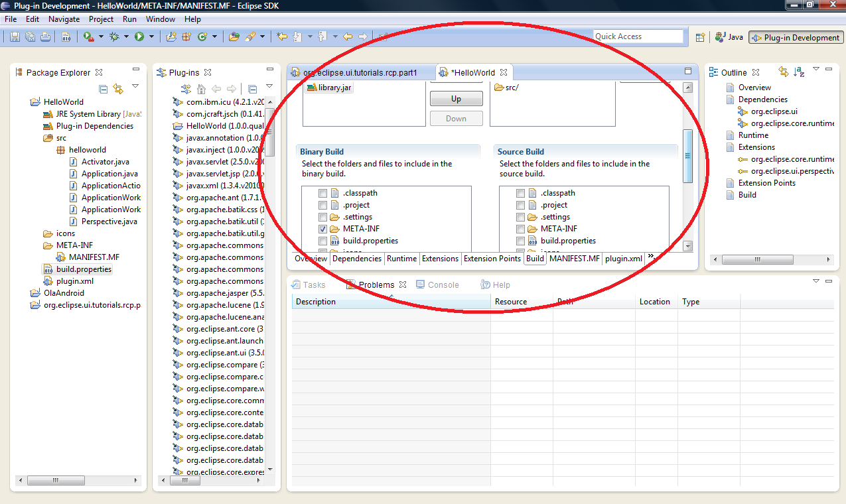The height and width of the screenshot is (504, 846).
Task: Click the Search flashlight toolbar icon
Action: coord(250,36)
